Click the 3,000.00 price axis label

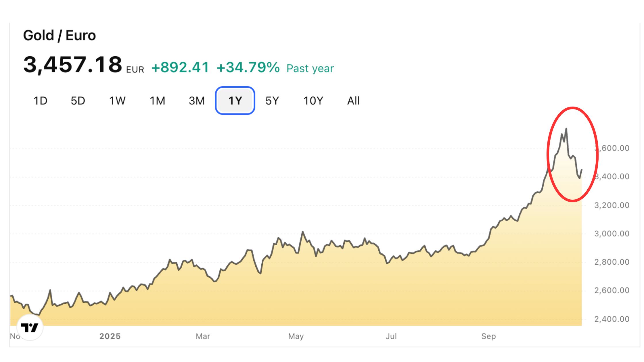coord(612,234)
